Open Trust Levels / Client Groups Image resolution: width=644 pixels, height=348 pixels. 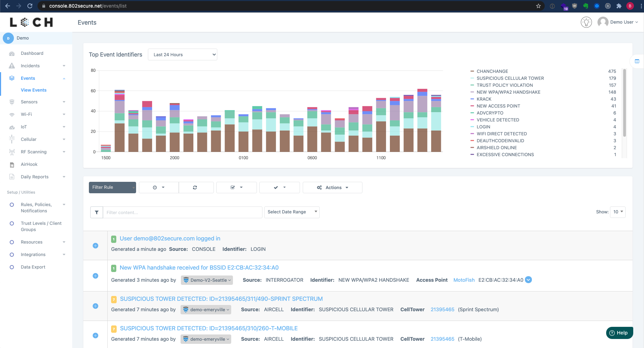(x=41, y=227)
